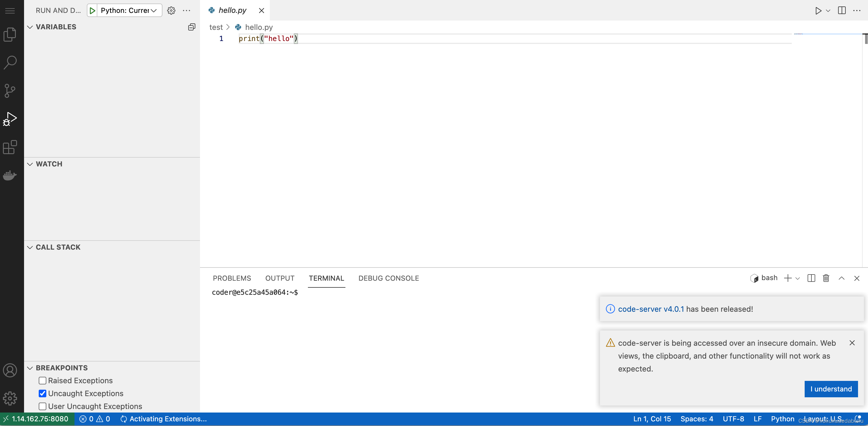Start debugging with the green play button
Viewport: 868px width, 426px height.
(x=92, y=10)
